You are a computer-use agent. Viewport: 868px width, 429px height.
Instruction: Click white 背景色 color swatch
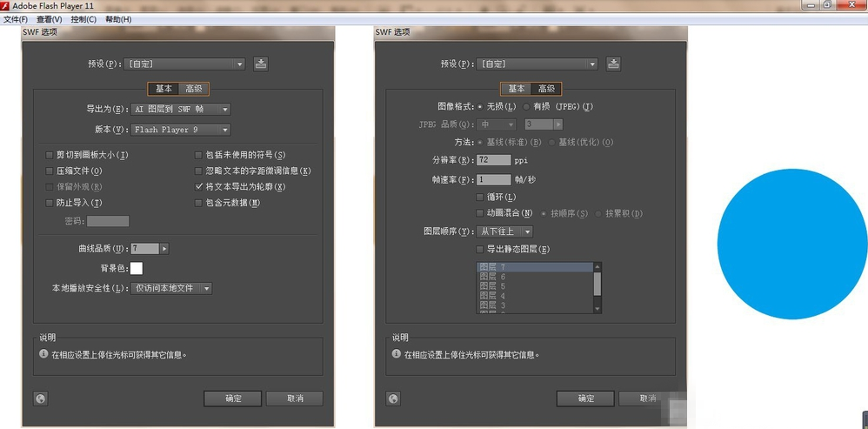tap(137, 269)
